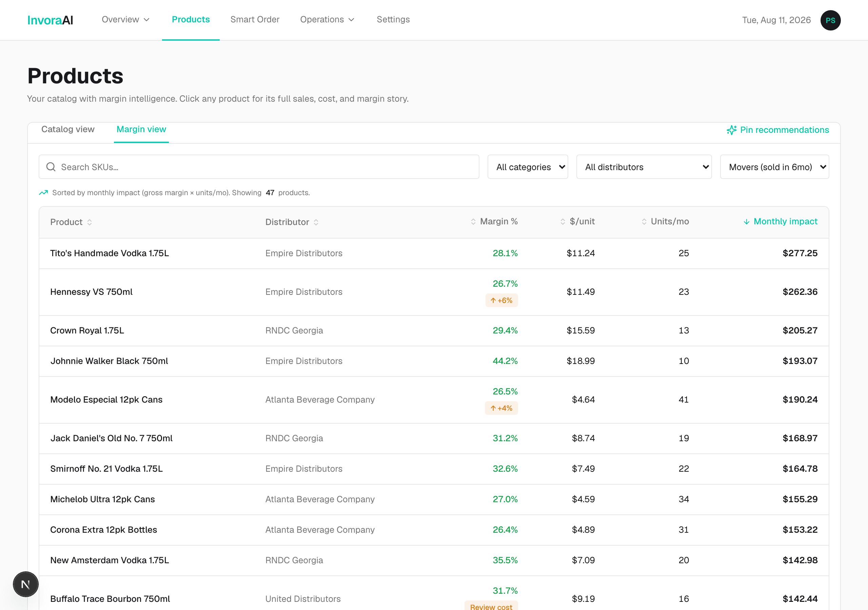The height and width of the screenshot is (610, 868).
Task: Sort by Distributor column header
Action: point(292,222)
